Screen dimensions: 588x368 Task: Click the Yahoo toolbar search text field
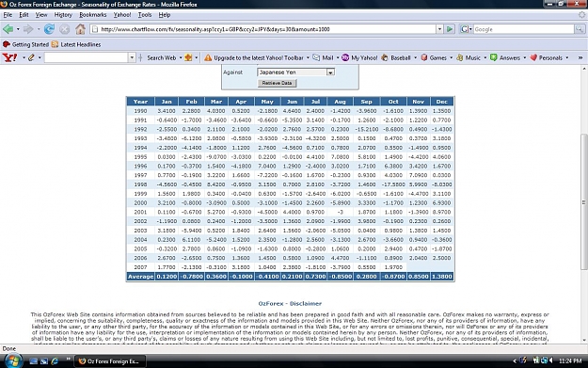87,57
